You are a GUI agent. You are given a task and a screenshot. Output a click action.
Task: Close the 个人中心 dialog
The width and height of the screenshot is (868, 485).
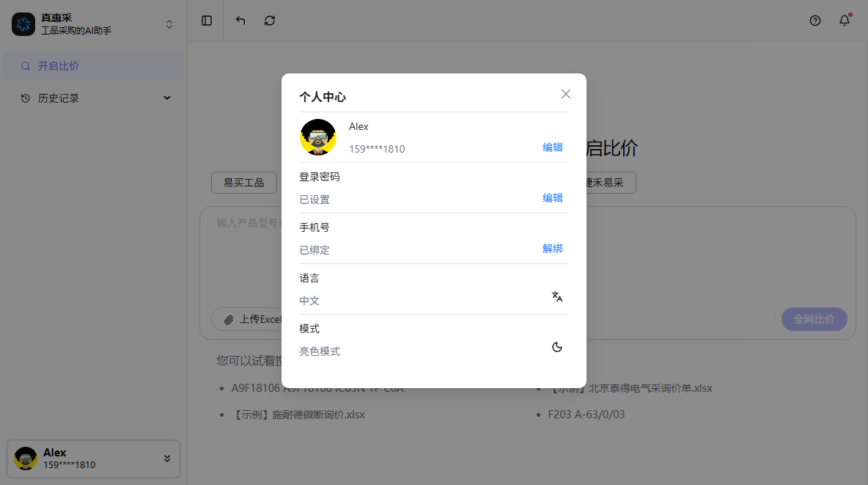[x=565, y=94]
